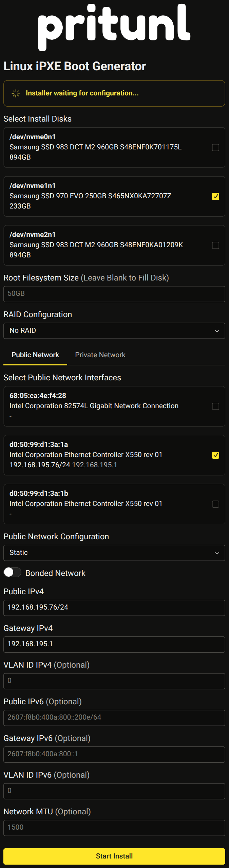Switch to the Private Network tab
Image resolution: width=229 pixels, height=868 pixels.
[100, 355]
